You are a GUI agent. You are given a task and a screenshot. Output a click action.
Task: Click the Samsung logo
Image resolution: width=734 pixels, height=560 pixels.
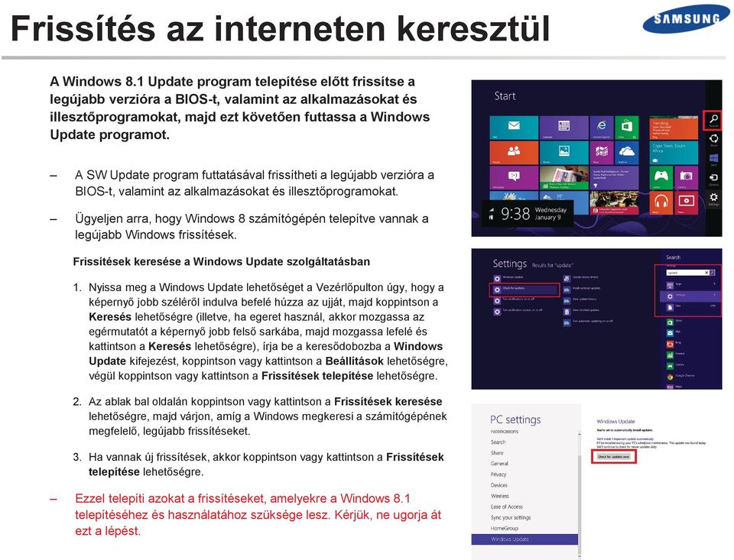(x=685, y=18)
